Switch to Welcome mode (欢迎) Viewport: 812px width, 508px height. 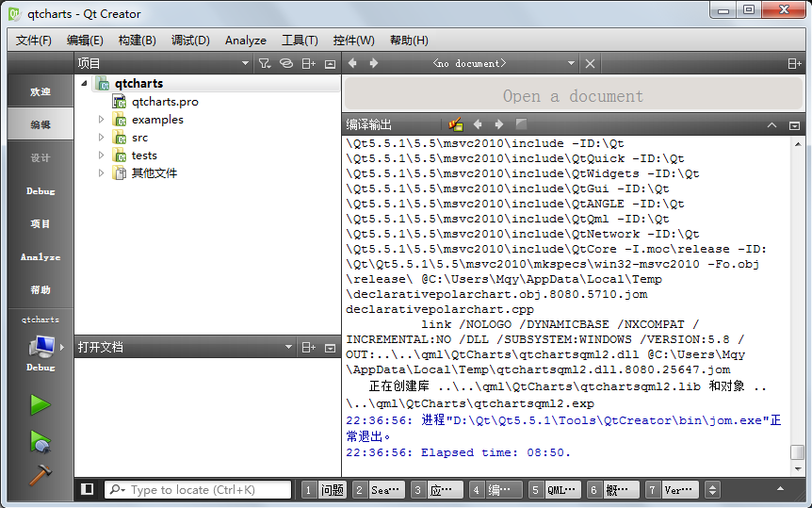(x=41, y=91)
